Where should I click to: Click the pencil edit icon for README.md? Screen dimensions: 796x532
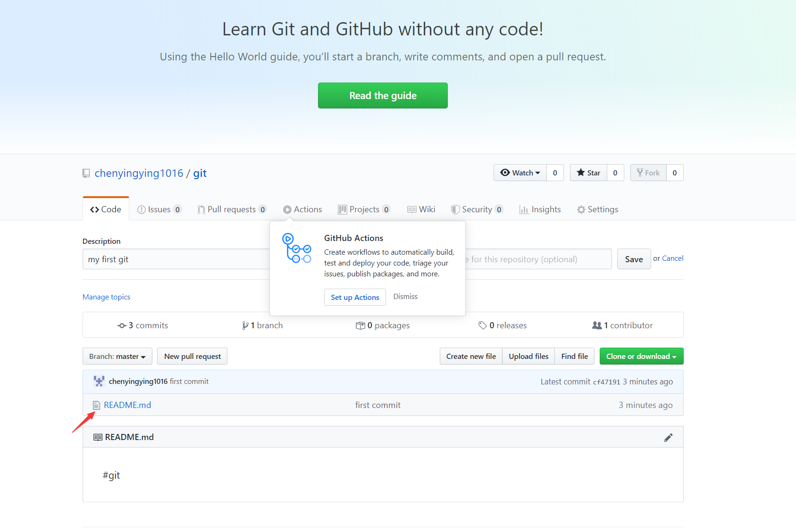pos(668,438)
